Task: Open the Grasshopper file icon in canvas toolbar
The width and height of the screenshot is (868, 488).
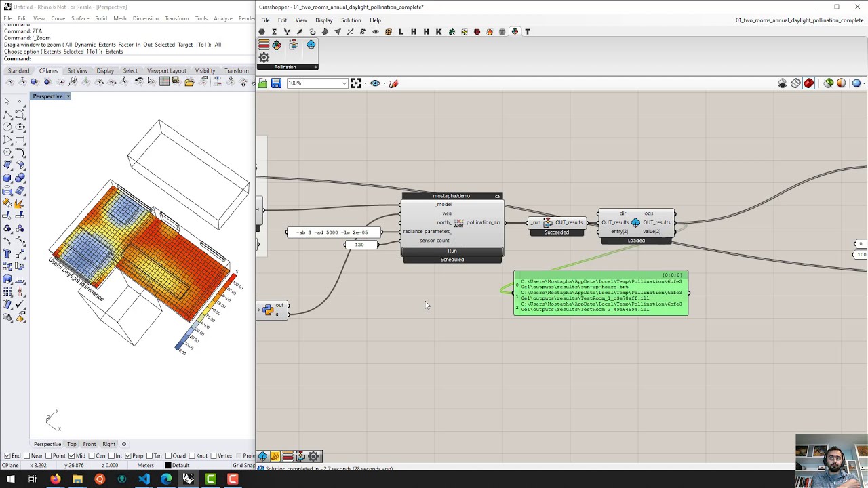Action: coord(262,83)
